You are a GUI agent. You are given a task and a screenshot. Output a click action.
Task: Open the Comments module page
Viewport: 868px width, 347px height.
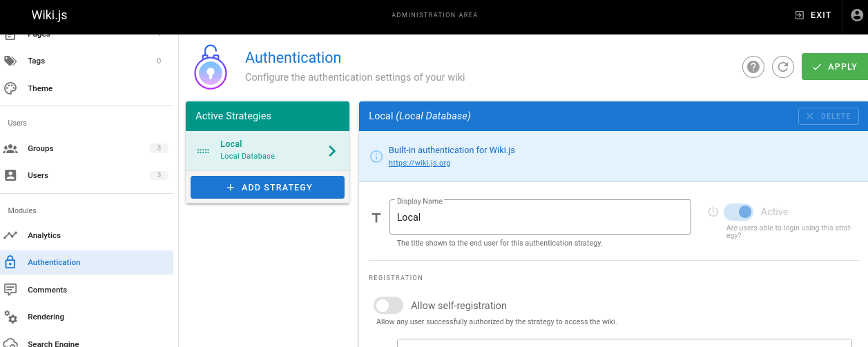coord(47,290)
